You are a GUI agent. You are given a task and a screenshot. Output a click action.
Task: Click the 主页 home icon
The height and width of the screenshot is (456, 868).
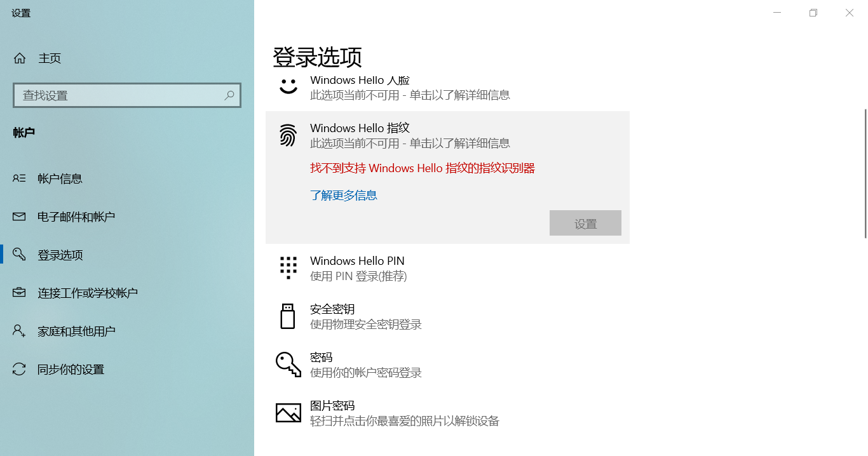click(20, 58)
